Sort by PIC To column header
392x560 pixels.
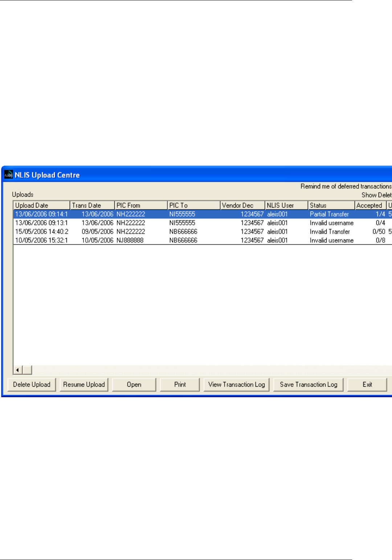[x=194, y=205]
